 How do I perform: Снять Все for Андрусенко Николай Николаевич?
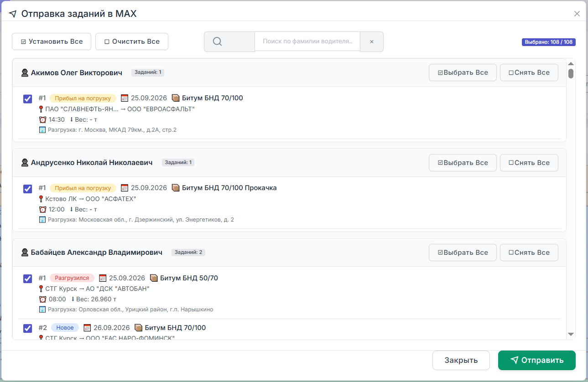click(x=529, y=163)
